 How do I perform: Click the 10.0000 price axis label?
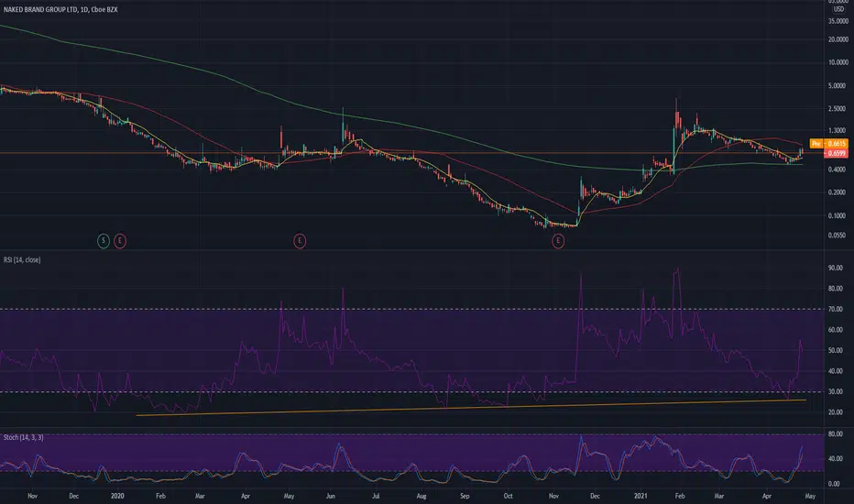(x=838, y=62)
